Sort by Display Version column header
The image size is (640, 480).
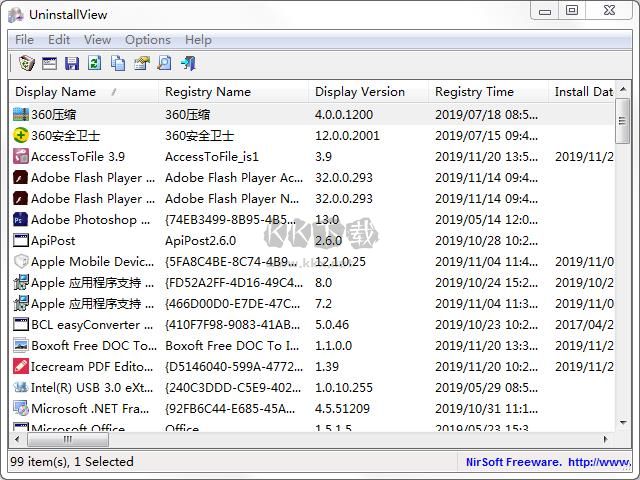click(x=369, y=91)
